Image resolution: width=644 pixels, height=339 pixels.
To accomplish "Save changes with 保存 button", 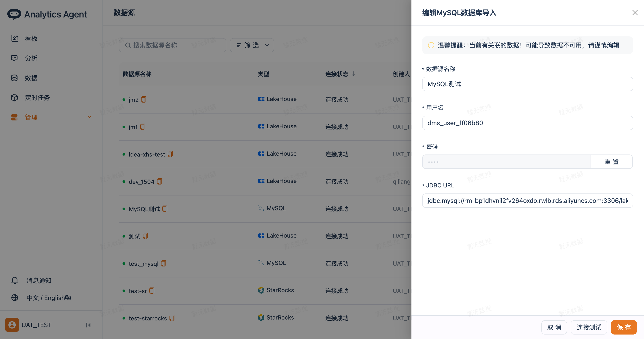I will (624, 327).
